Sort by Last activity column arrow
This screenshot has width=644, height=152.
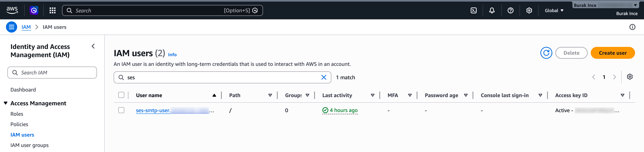(x=372, y=95)
